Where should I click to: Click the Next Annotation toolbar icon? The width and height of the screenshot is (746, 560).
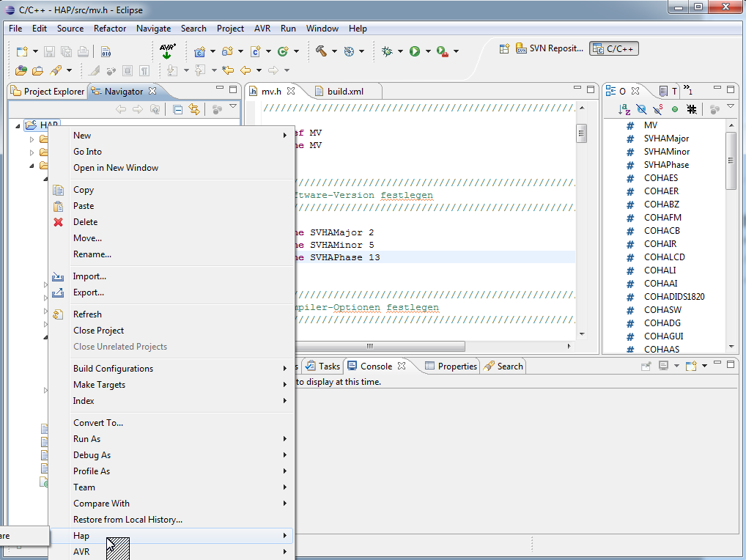172,70
